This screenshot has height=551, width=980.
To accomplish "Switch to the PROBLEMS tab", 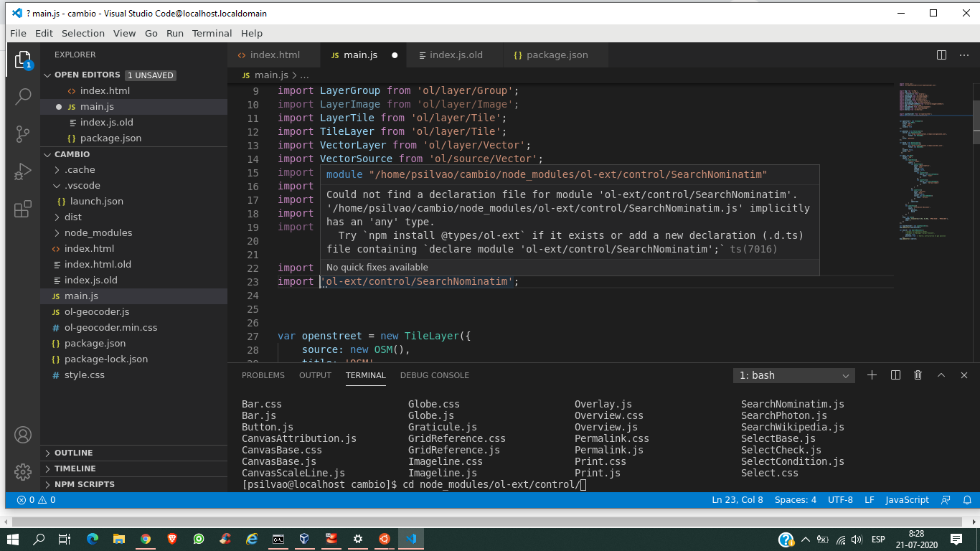I will pos(263,375).
